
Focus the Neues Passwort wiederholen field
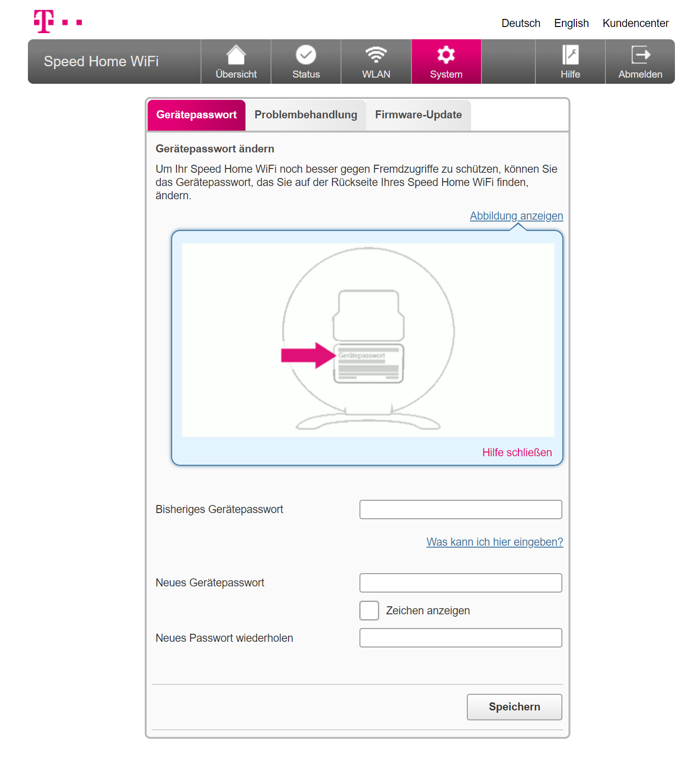(461, 638)
